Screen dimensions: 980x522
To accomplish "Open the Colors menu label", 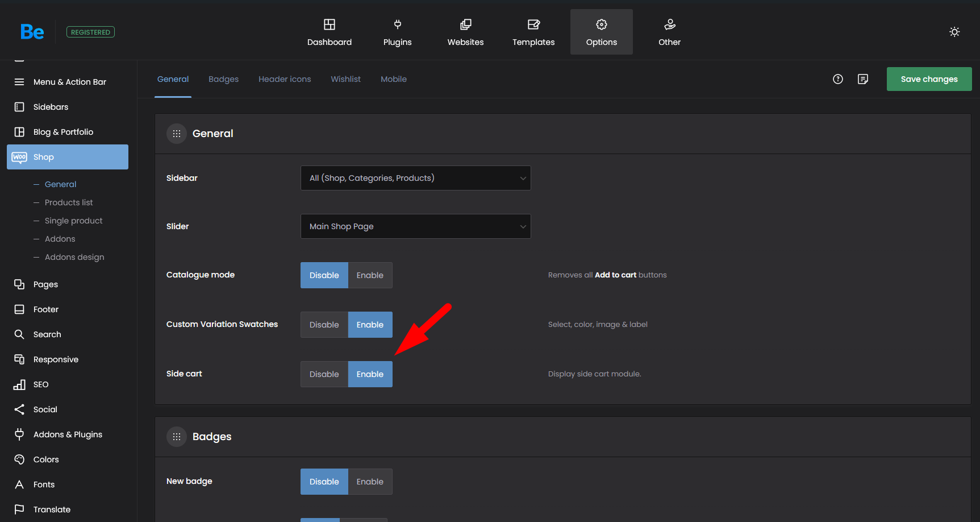I will [46, 459].
